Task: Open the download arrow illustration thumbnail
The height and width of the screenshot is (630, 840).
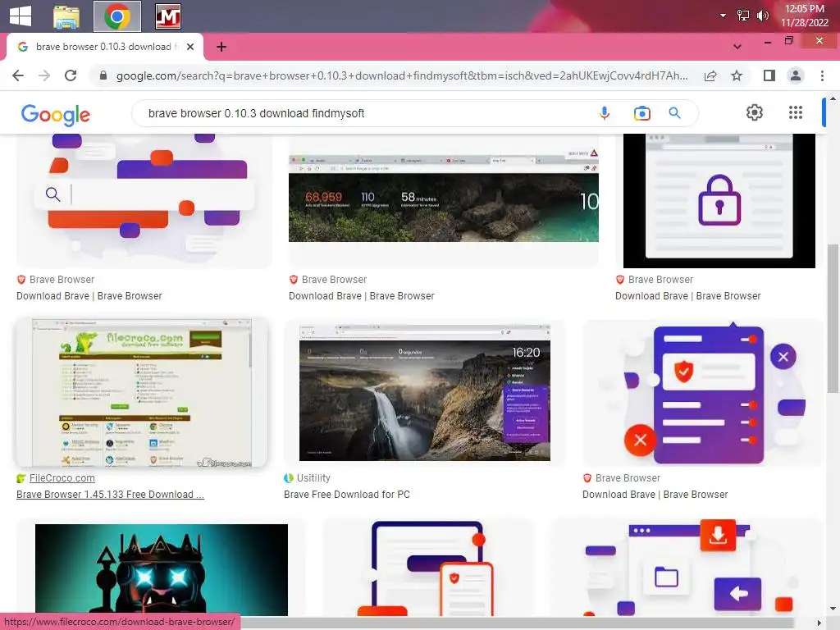Action: click(x=687, y=569)
